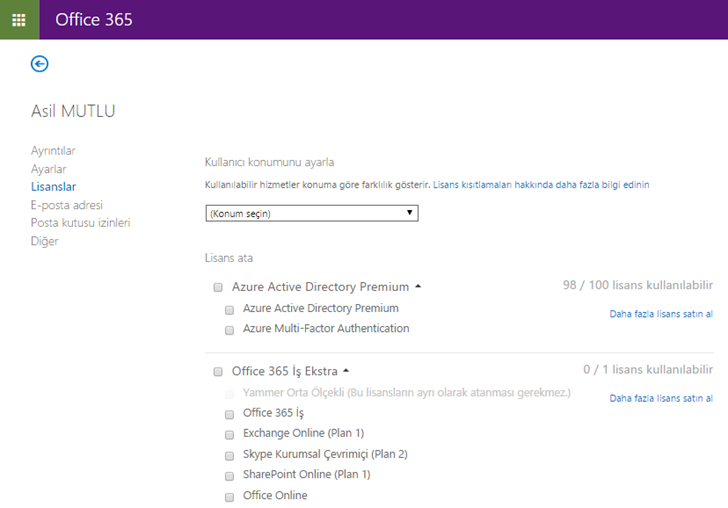Click the back arrow icon

[x=39, y=64]
